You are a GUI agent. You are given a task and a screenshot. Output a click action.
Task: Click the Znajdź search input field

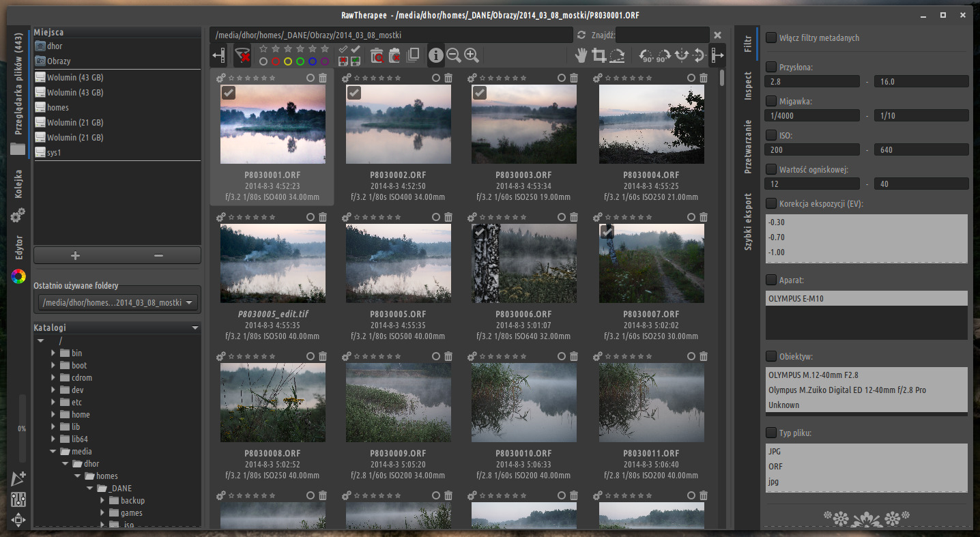coord(663,35)
